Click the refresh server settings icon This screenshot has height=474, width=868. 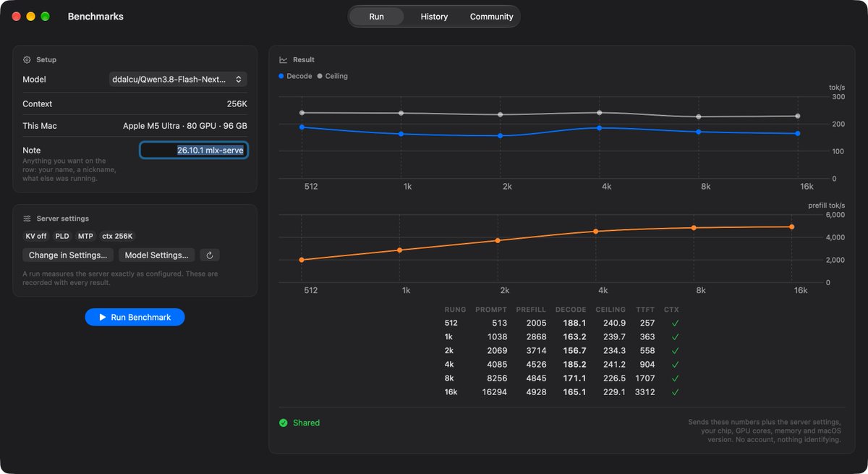[x=209, y=255]
